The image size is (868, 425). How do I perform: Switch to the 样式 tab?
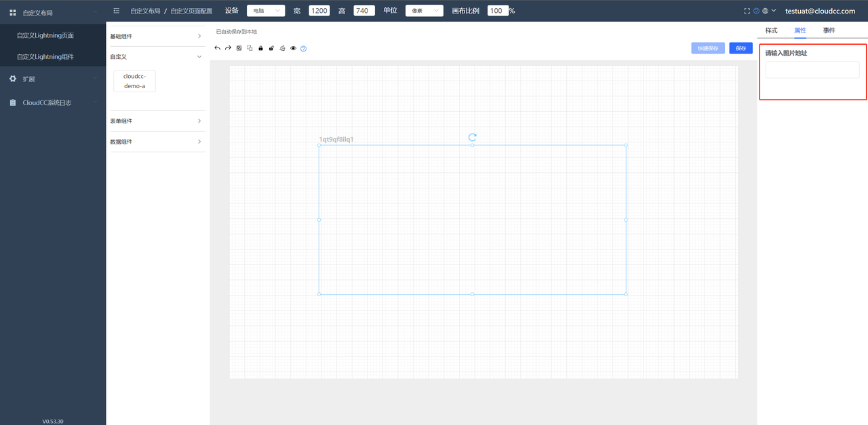coord(771,31)
